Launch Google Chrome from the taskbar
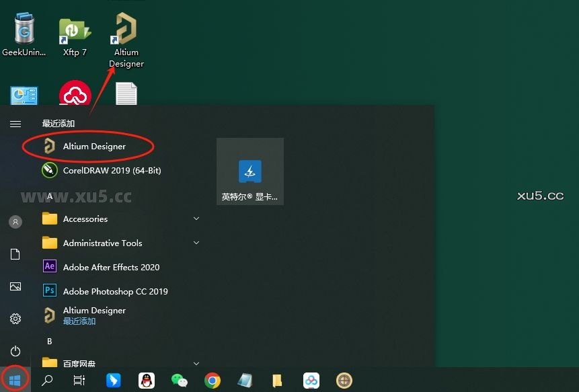The image size is (579, 392). pos(213,380)
